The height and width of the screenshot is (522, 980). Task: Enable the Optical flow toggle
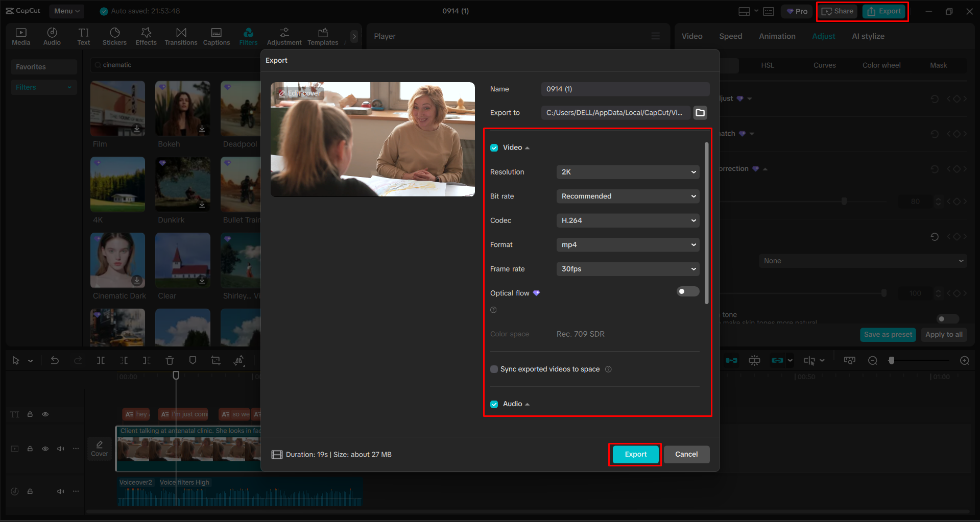point(687,291)
